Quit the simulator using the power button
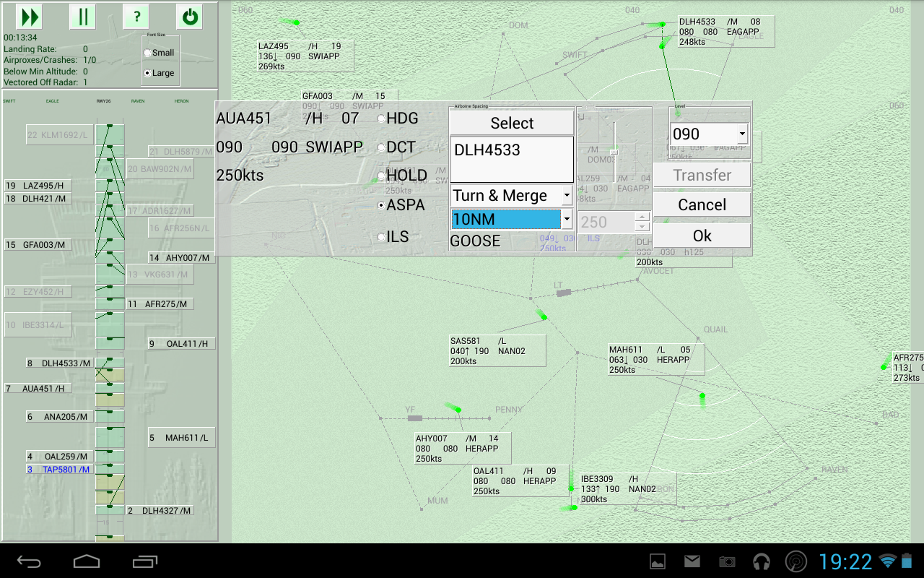The image size is (924, 578). pos(190,17)
